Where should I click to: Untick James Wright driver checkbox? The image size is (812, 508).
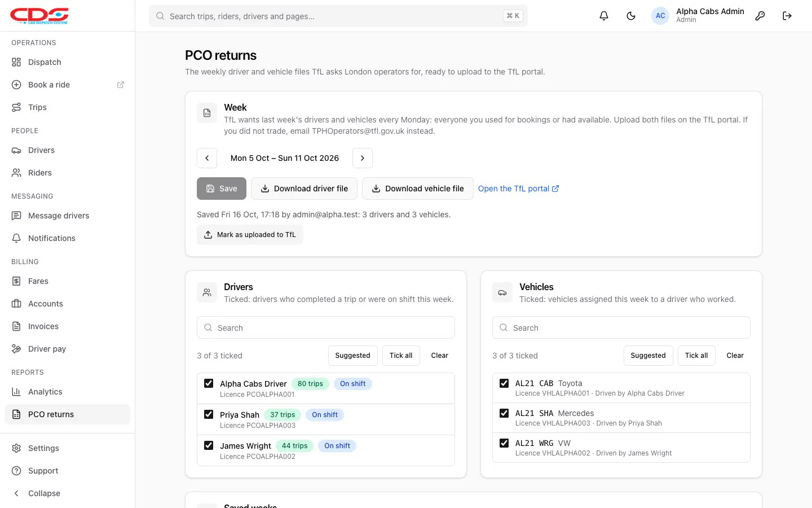pyautogui.click(x=209, y=445)
